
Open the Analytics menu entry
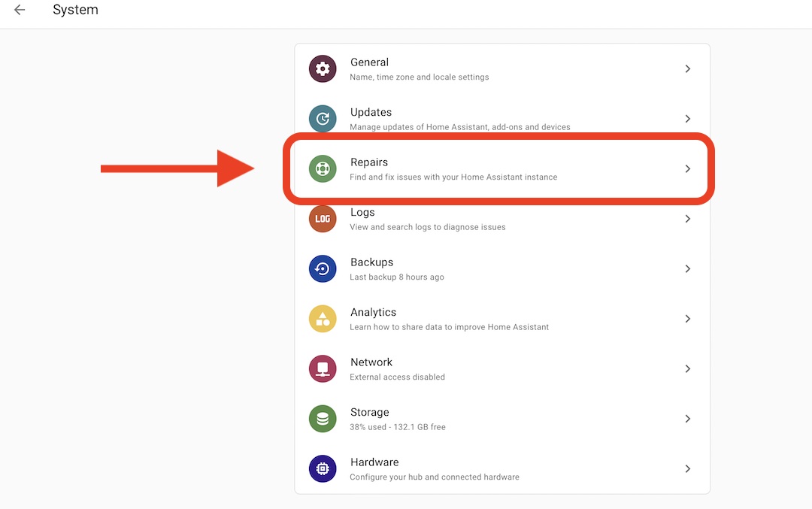(501, 319)
